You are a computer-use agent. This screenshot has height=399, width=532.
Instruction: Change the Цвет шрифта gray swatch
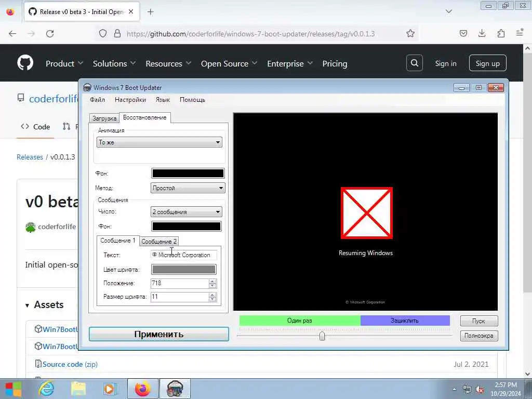point(183,270)
